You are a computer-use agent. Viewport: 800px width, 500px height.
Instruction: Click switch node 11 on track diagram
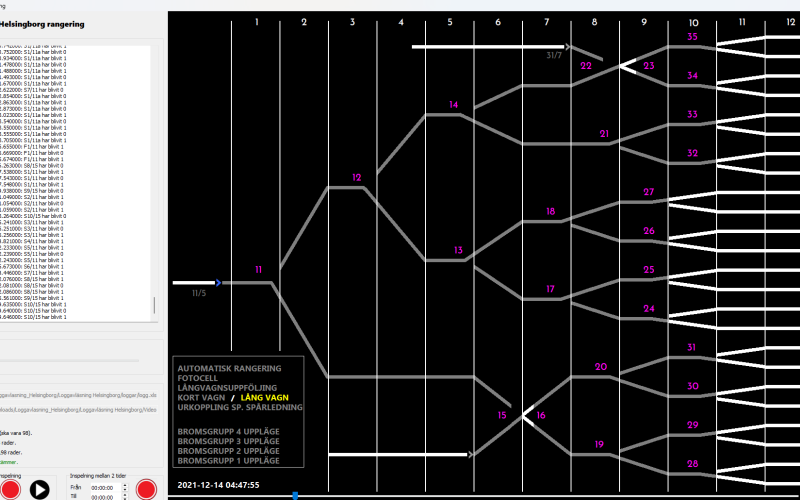[x=258, y=270]
